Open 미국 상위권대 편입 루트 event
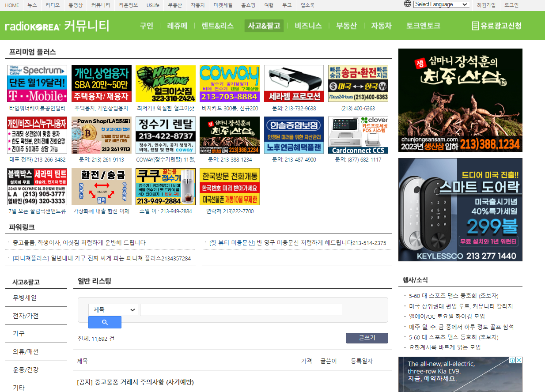Image resolution: width=545 pixels, height=392 pixels. click(461, 306)
